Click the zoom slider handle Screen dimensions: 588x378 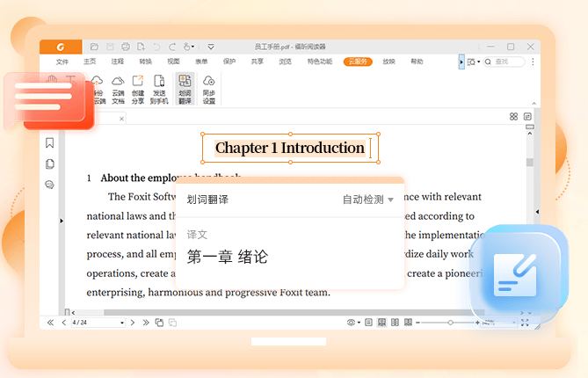coord(450,323)
